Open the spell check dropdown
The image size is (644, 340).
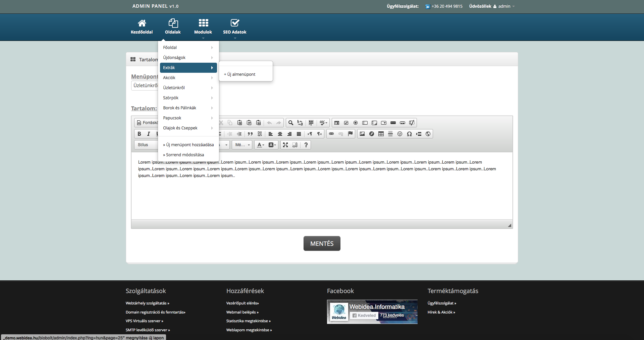[x=323, y=123]
